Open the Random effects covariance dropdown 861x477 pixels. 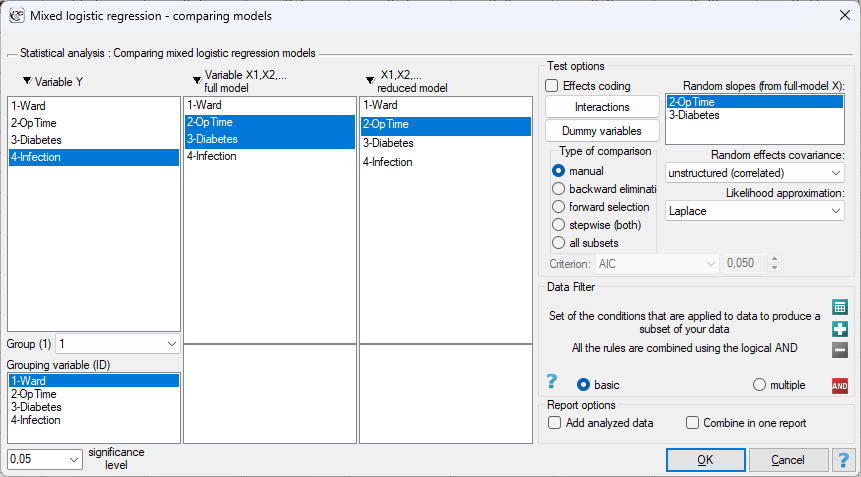coord(754,173)
